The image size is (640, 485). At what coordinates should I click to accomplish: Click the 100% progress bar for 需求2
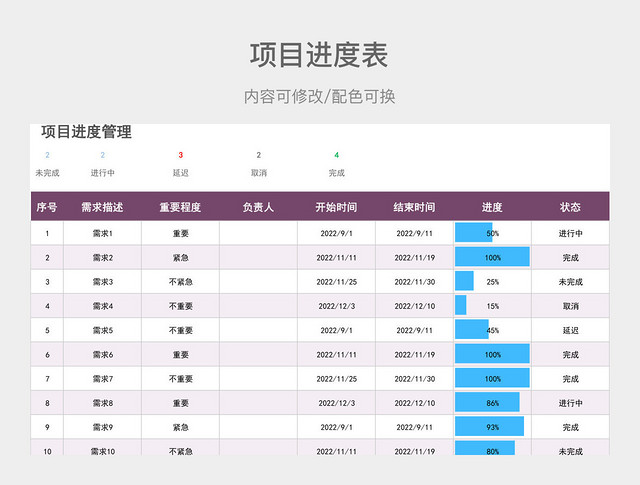click(x=492, y=257)
